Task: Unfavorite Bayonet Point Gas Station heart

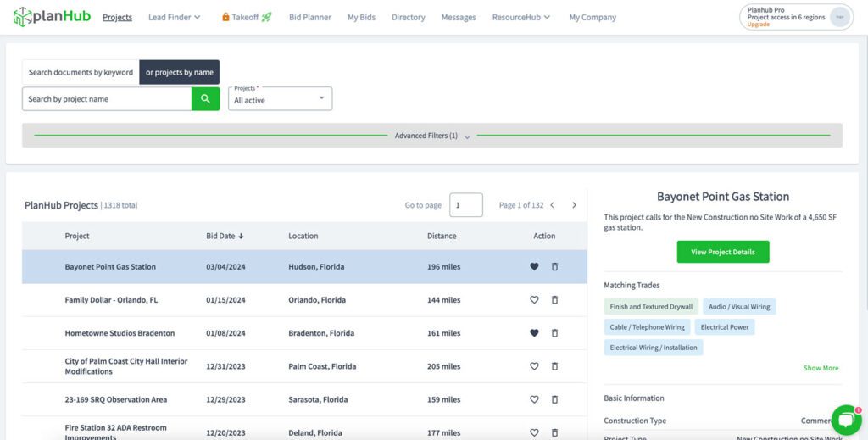Action: pyautogui.click(x=534, y=267)
